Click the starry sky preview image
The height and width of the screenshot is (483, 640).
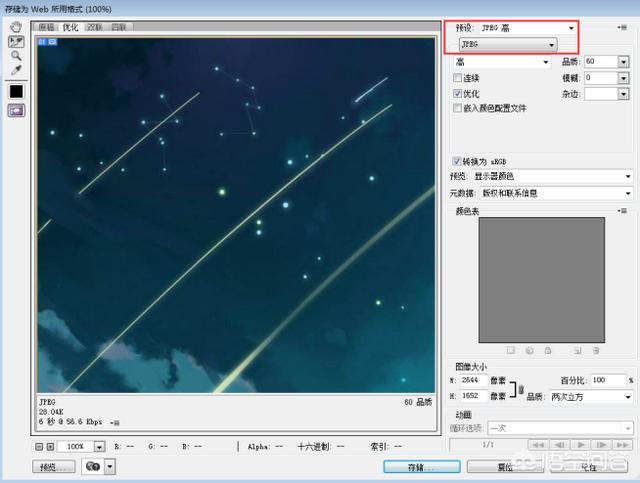pos(236,215)
